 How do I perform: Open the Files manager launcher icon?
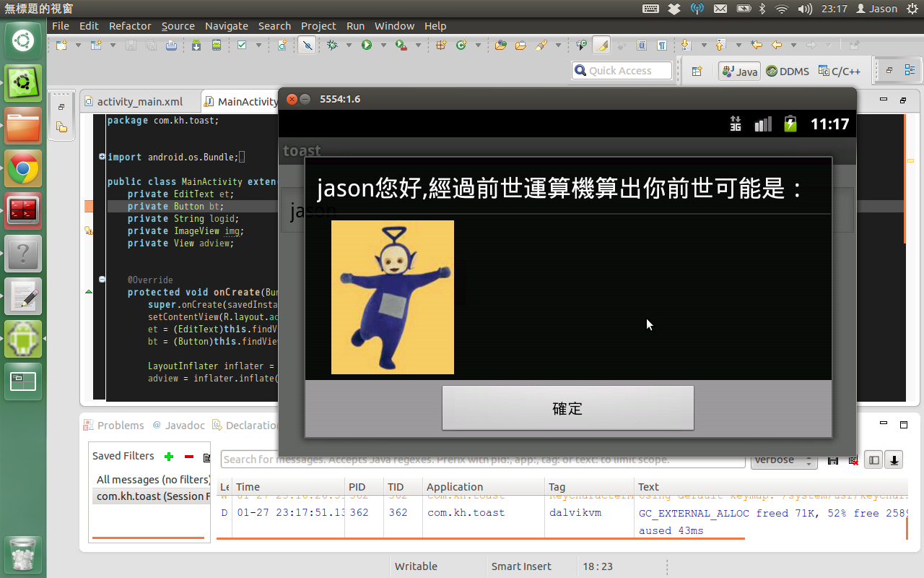tap(23, 126)
